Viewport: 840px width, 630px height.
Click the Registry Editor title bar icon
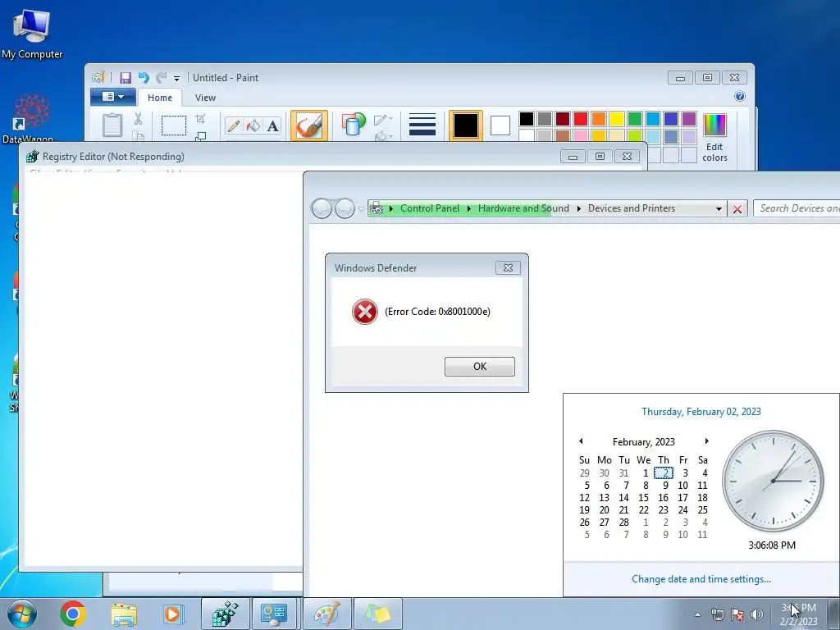(32, 157)
